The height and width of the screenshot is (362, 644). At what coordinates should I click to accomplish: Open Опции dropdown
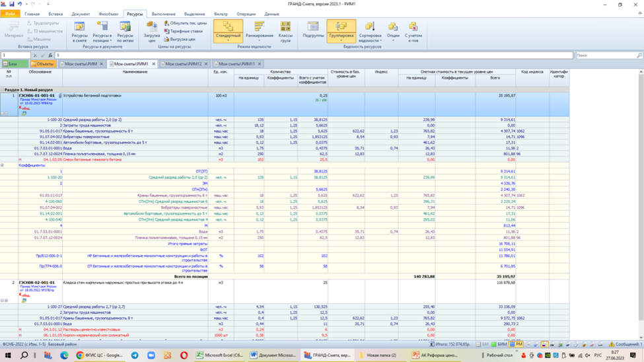click(x=393, y=32)
